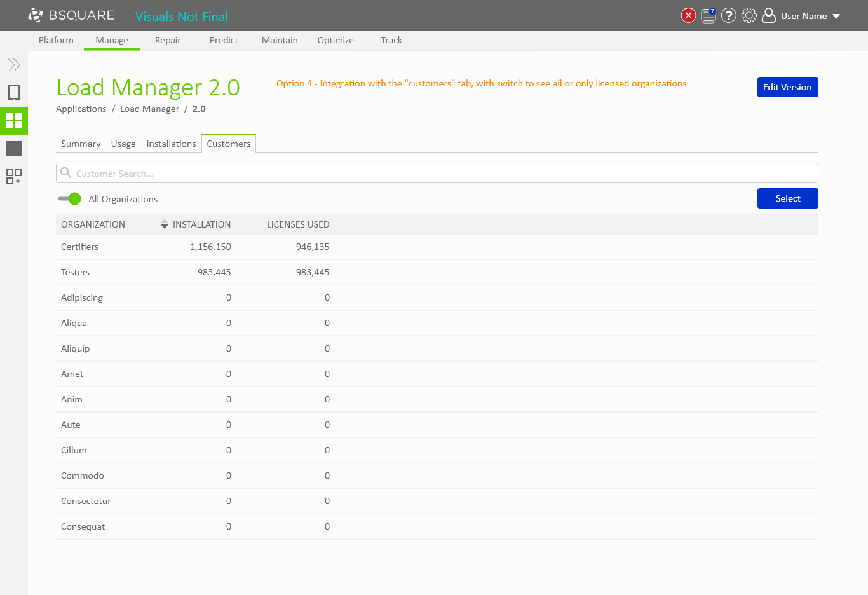Click the add application sidebar icon
The width and height of the screenshot is (868, 595).
click(x=14, y=177)
